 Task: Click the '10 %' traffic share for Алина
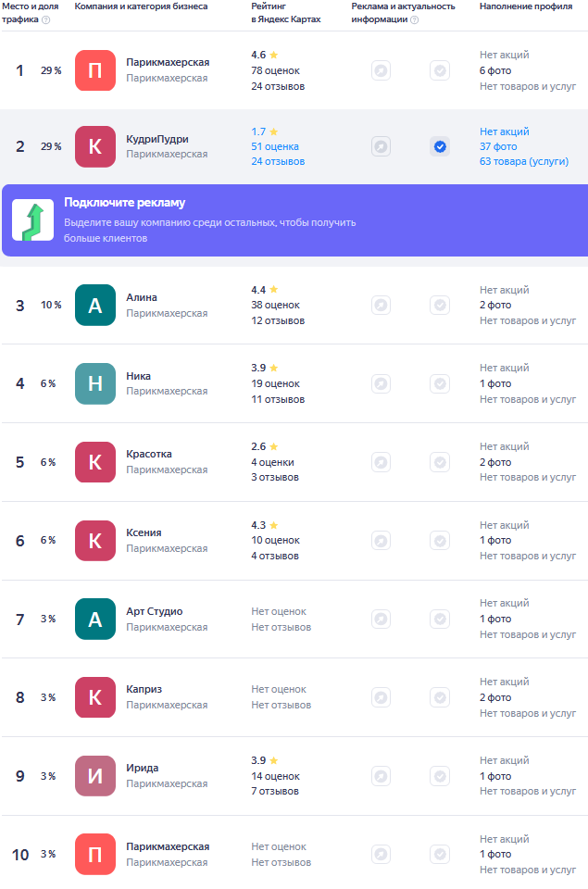[x=51, y=305]
